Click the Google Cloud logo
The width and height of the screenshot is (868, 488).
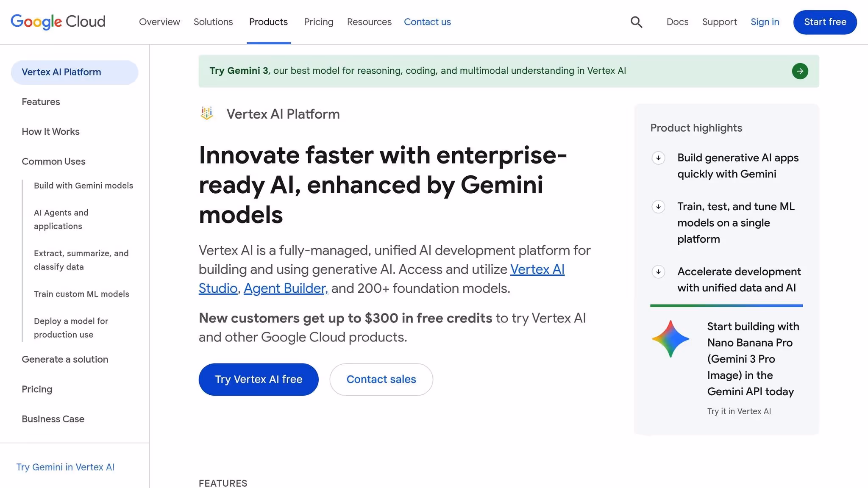pos(58,22)
